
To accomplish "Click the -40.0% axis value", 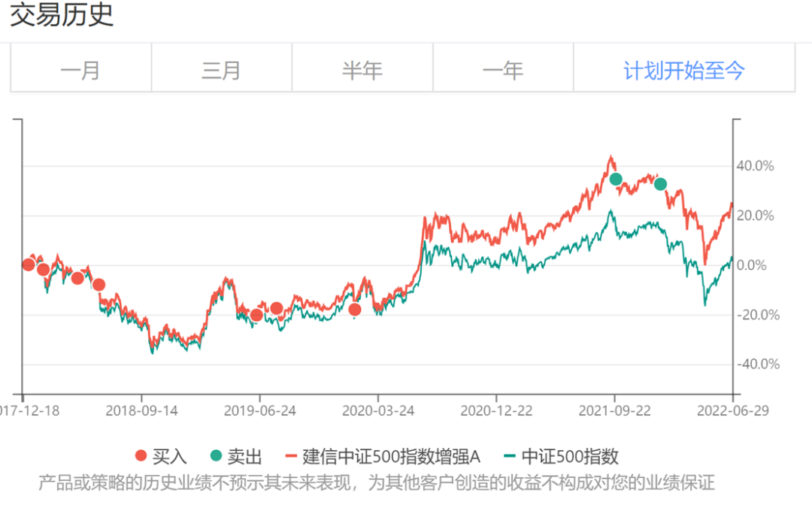I will [758, 364].
